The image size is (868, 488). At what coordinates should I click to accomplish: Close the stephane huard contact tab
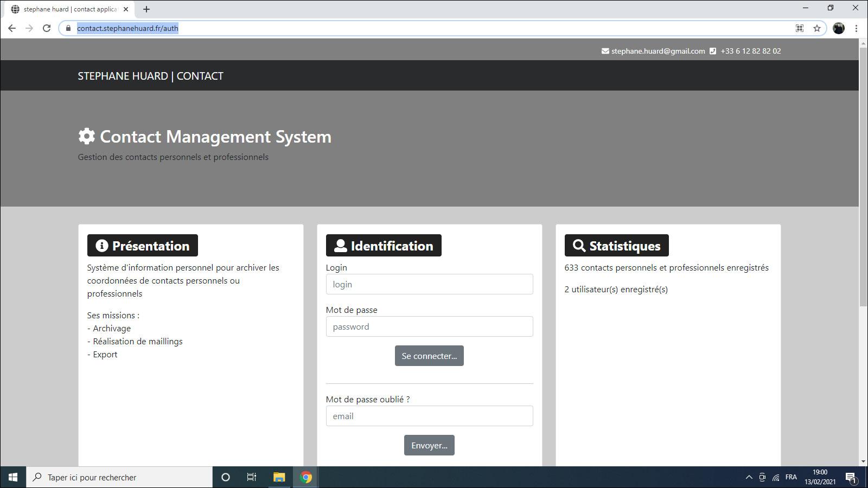[126, 9]
